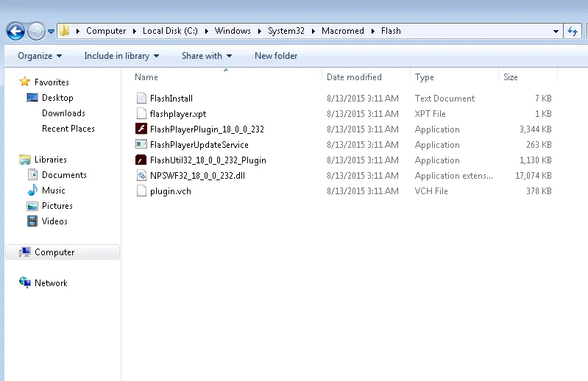Click FlashPlayerUpdateService application icon
The width and height of the screenshot is (588, 381).
point(141,144)
